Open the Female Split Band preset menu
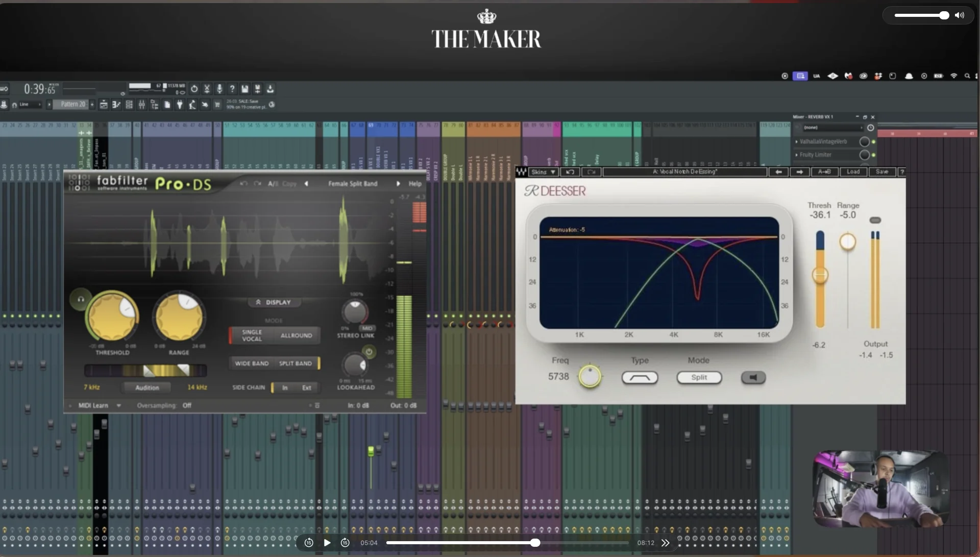The height and width of the screenshot is (557, 980). (353, 184)
